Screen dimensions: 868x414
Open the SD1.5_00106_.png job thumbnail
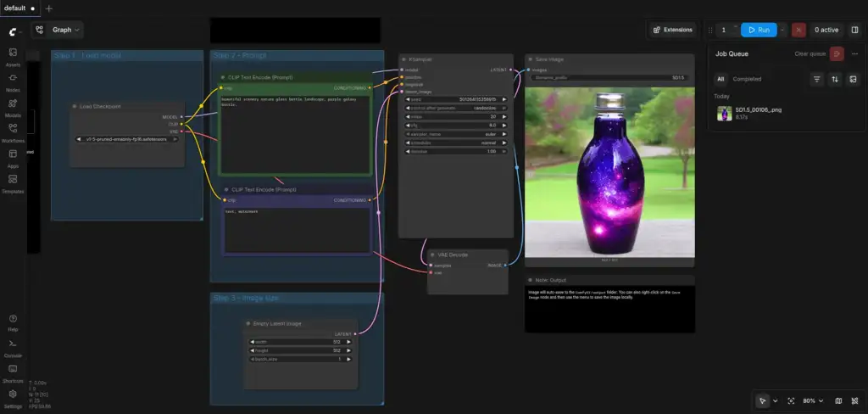click(724, 114)
